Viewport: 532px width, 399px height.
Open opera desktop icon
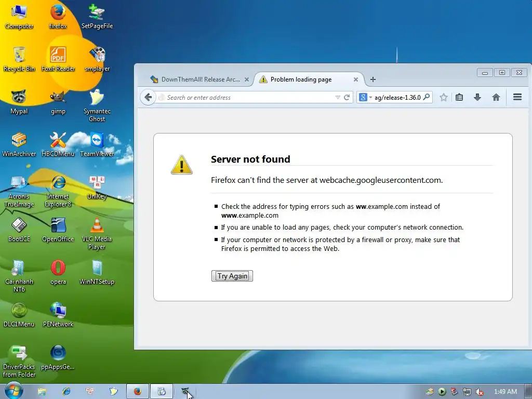(x=58, y=272)
